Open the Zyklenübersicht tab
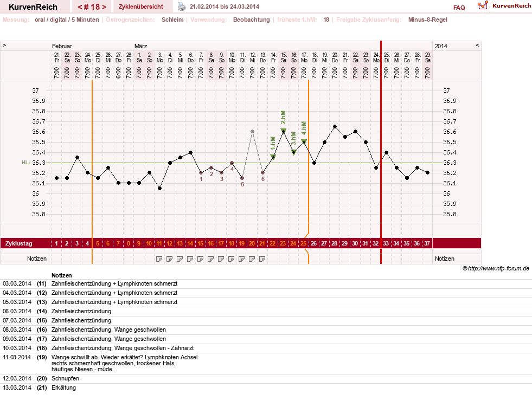Screen dimensions: 532x420 coord(141,7)
